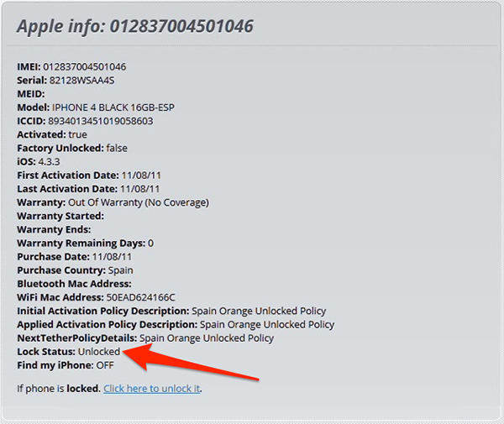
Task: Click the Initial Activation Policy Description line
Action: [x=171, y=311]
